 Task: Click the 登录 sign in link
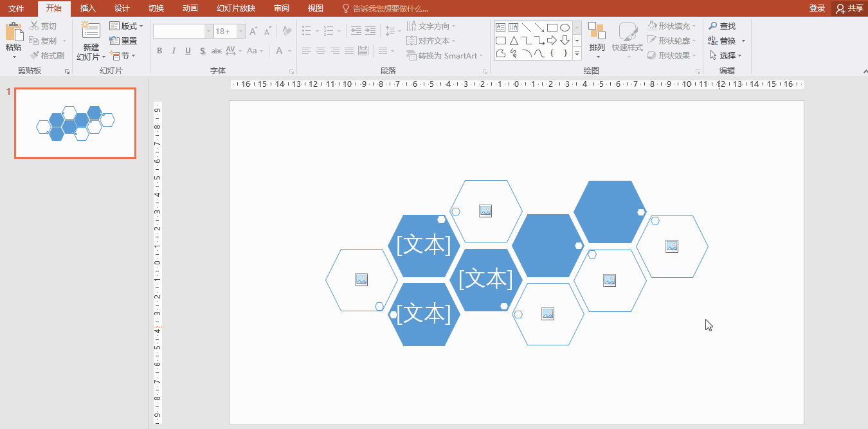click(x=817, y=8)
